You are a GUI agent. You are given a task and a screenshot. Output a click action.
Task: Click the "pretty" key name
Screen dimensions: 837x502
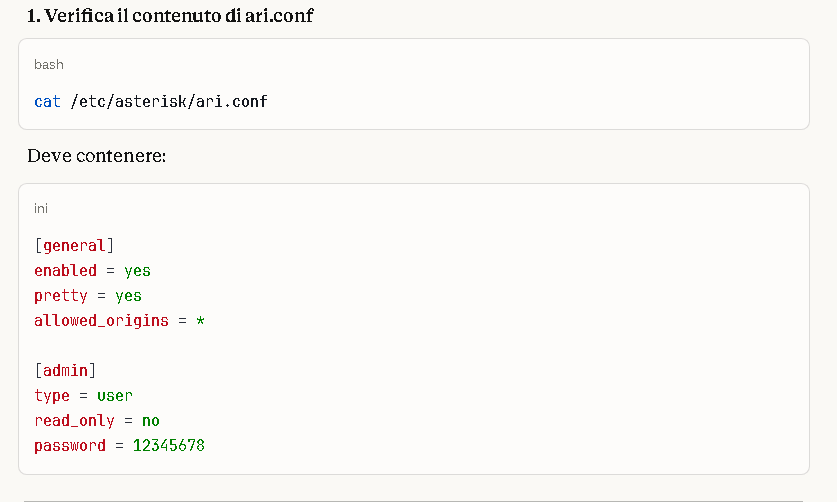(61, 296)
